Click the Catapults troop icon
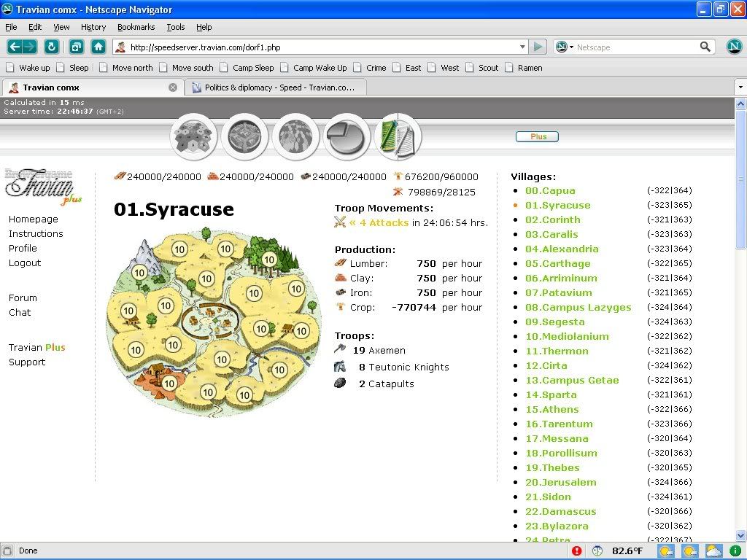The height and width of the screenshot is (560, 747). 340,383
